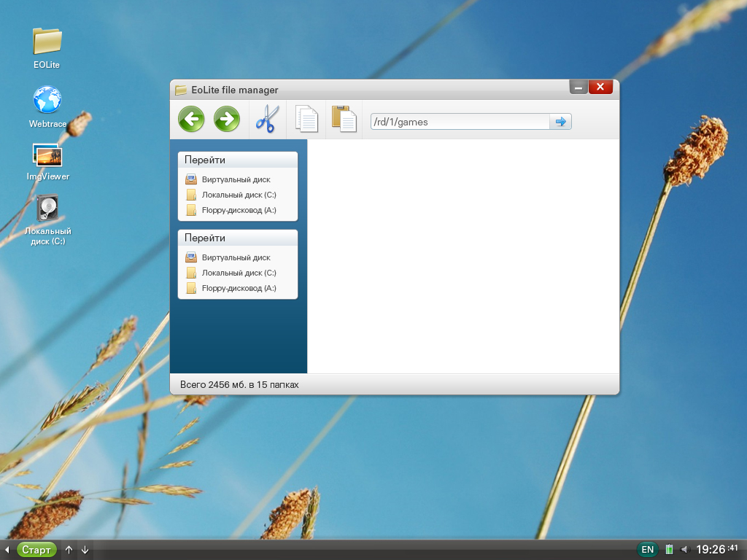Select the Cut scissors tool

click(x=267, y=119)
